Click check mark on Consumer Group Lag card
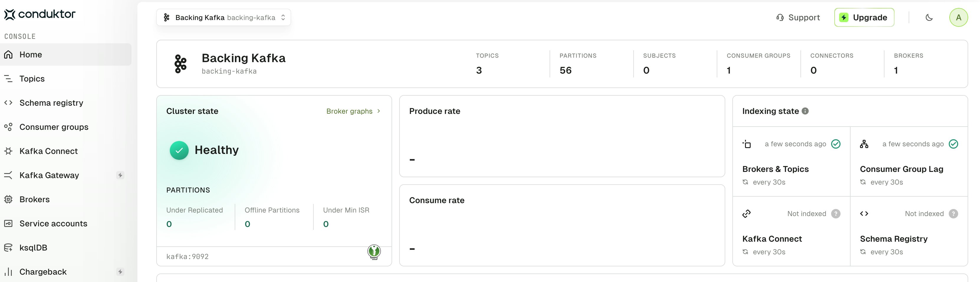This screenshot has width=980, height=282. [953, 144]
